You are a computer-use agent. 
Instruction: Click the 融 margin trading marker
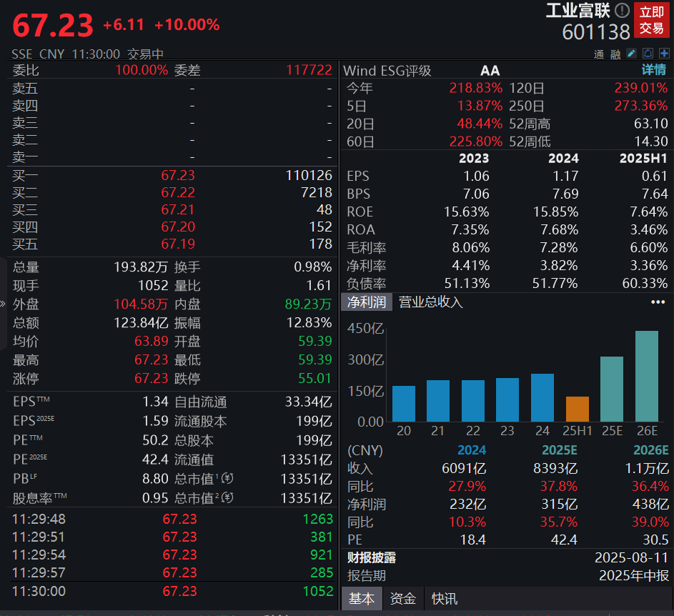coord(615,54)
